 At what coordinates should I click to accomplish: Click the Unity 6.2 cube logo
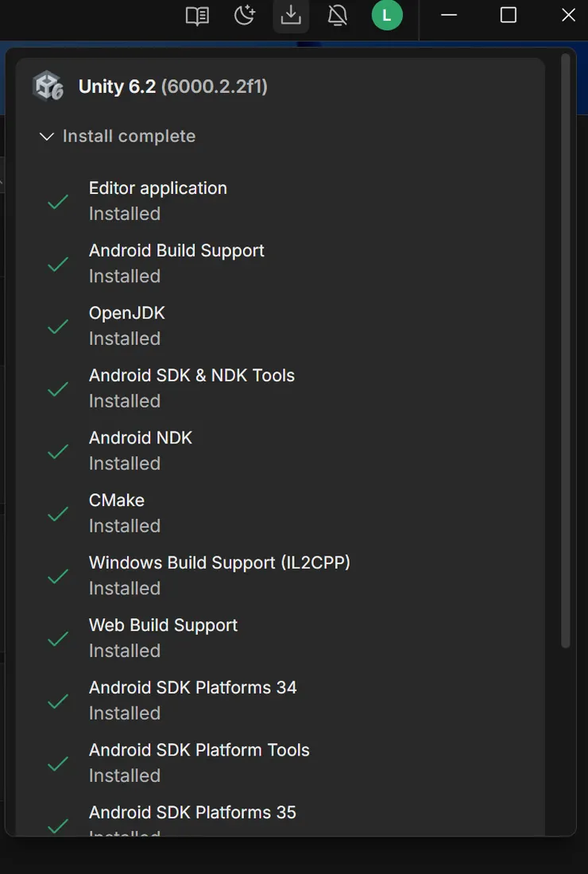[x=48, y=86]
